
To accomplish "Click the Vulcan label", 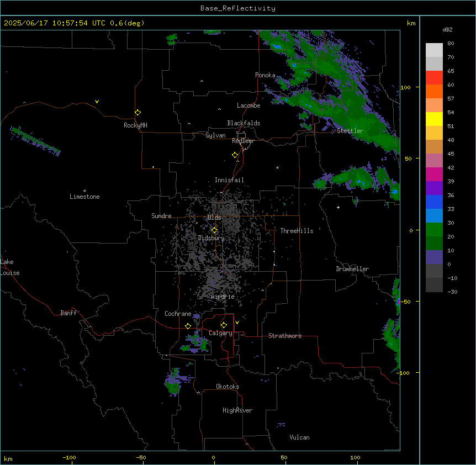I will click(300, 437).
